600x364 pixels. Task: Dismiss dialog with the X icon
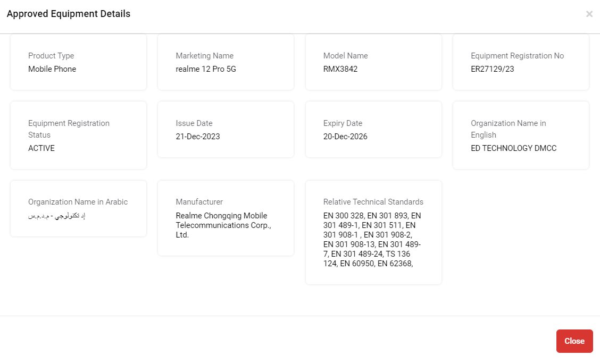point(589,14)
